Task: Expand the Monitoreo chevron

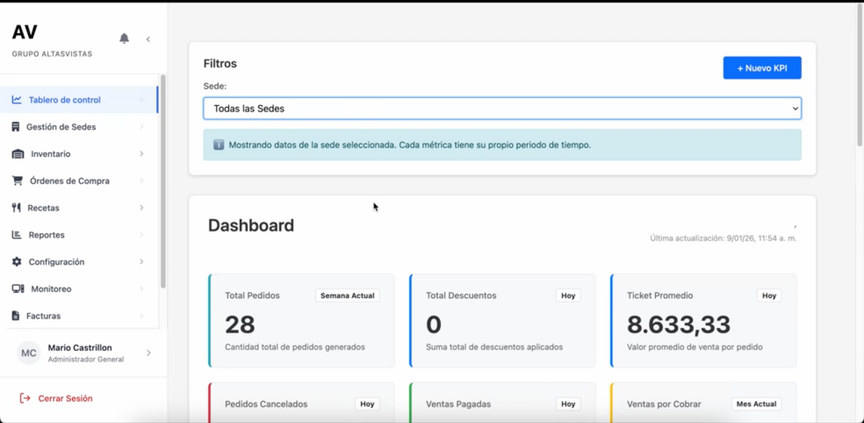Action: tap(142, 289)
